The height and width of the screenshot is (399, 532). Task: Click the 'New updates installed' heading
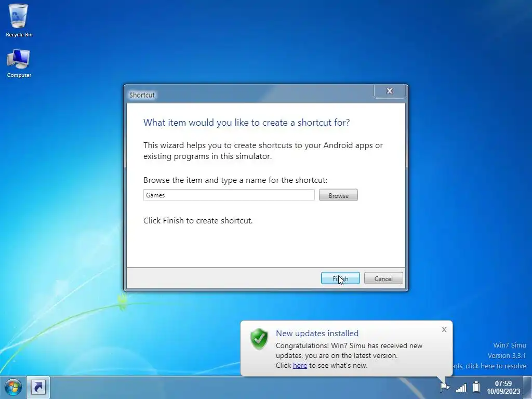pyautogui.click(x=317, y=333)
